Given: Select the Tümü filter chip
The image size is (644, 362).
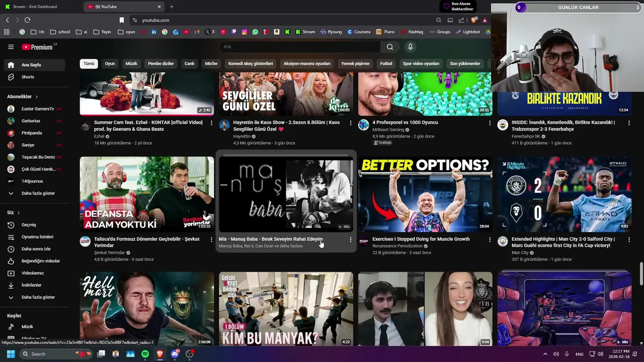Looking at the screenshot, I should (x=89, y=64).
